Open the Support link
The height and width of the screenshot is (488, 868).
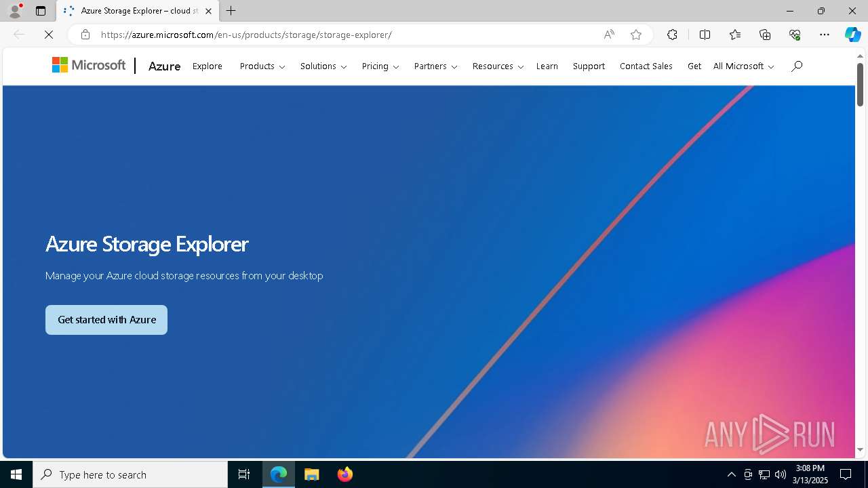(589, 66)
